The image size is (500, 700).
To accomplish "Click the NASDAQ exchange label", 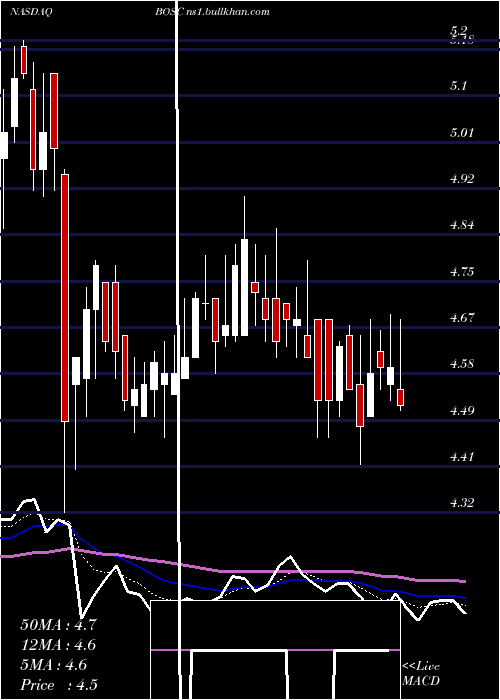I will [30, 12].
